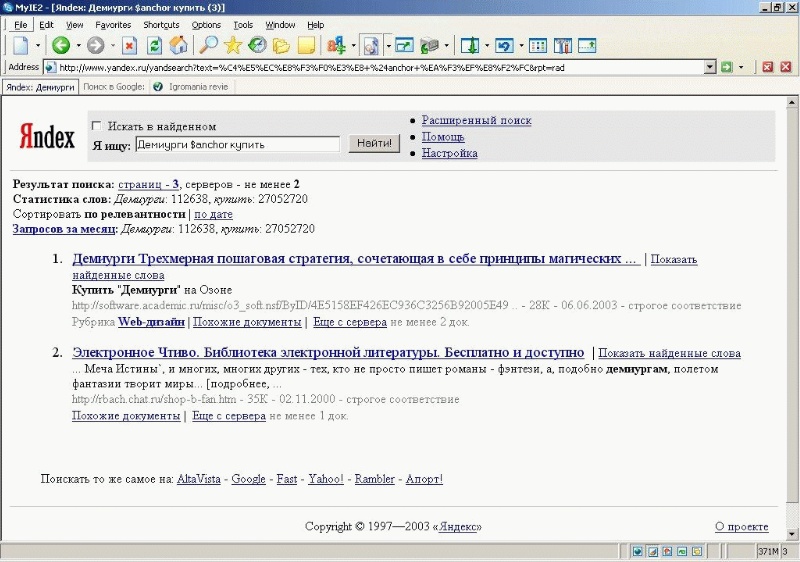This screenshot has width=800, height=562.
Task: Open the Shortcuts menu
Action: pyautogui.click(x=161, y=24)
